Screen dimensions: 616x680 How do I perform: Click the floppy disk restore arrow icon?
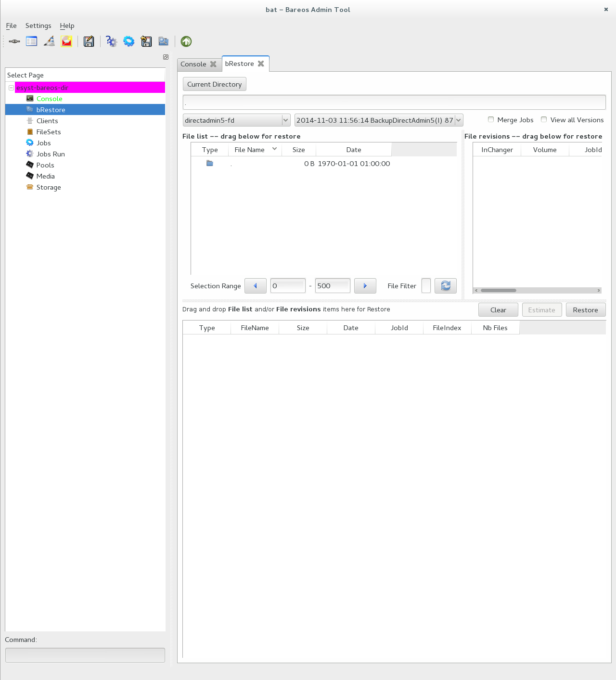pyautogui.click(x=146, y=41)
